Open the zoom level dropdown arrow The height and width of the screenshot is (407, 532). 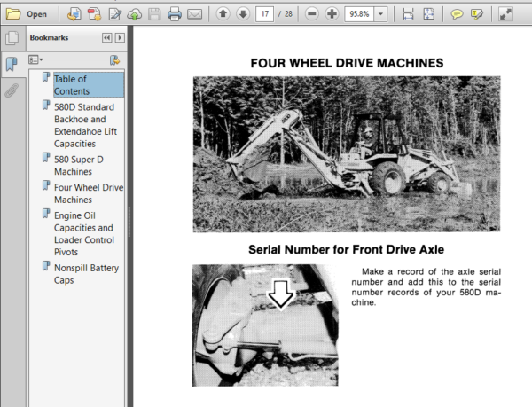(x=380, y=14)
